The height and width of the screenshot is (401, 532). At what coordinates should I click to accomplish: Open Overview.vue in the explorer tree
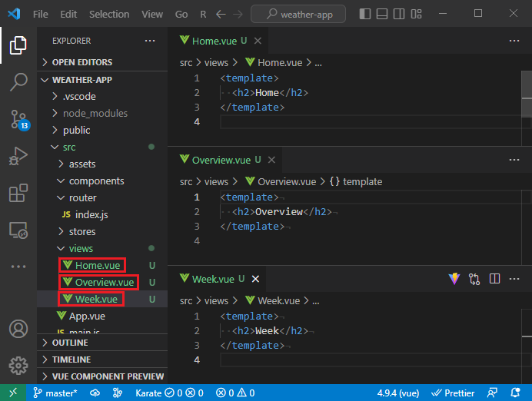[102, 283]
